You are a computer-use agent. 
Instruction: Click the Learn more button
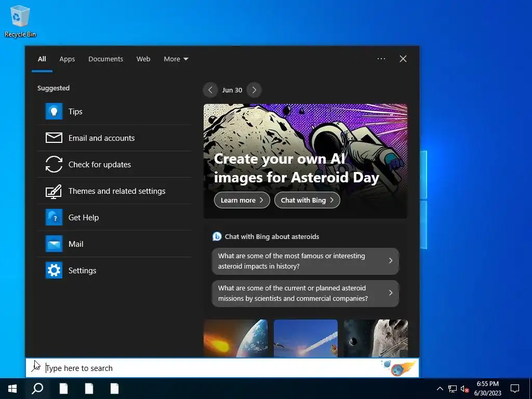[242, 200]
